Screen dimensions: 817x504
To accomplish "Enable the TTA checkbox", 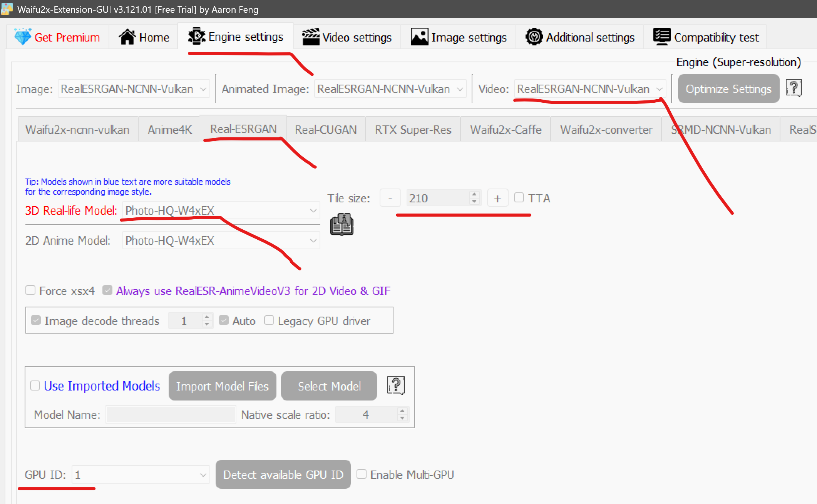I will point(519,198).
